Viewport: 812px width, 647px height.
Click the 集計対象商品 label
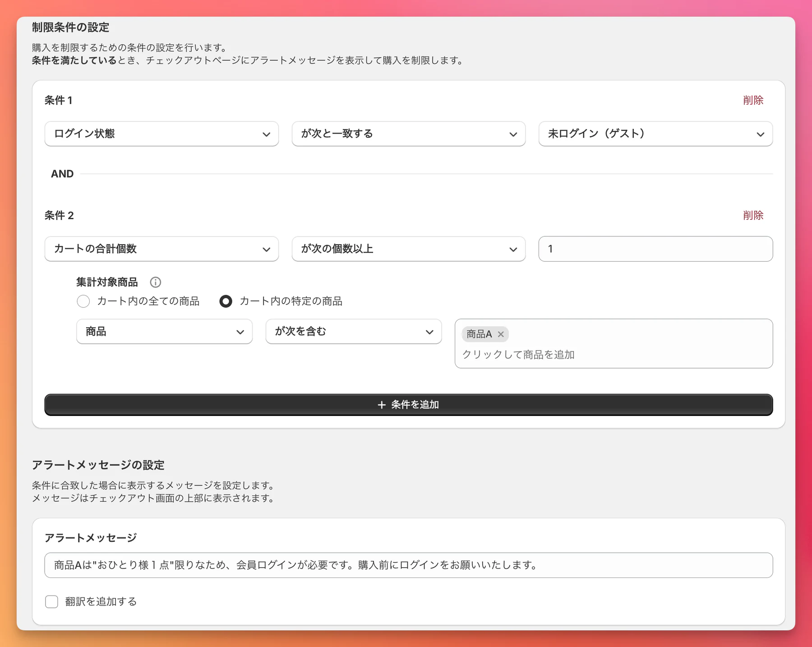coord(107,282)
